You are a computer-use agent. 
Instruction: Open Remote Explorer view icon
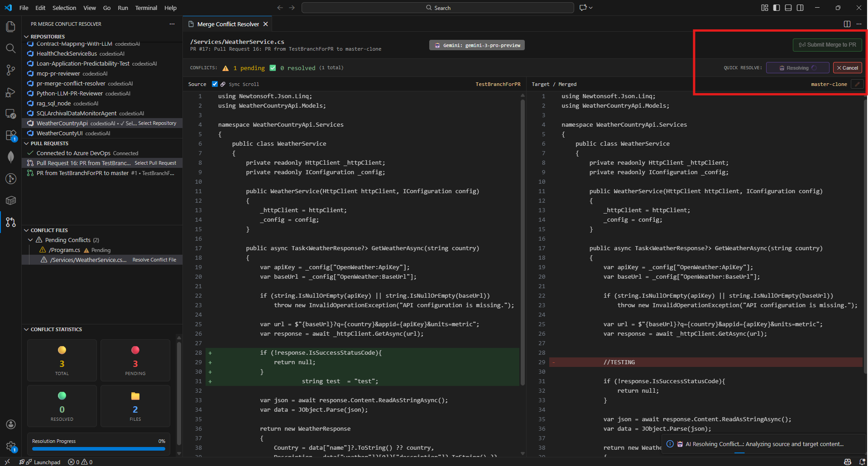(x=10, y=114)
